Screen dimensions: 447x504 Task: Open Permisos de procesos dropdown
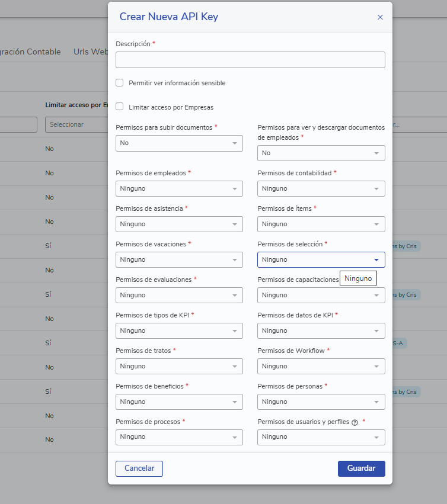[179, 437]
